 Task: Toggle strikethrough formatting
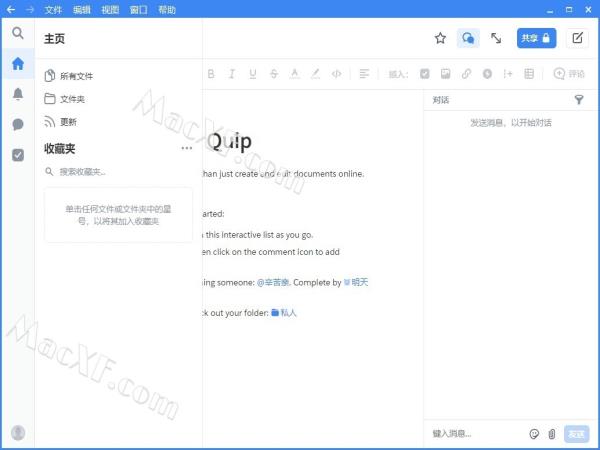[x=274, y=74]
